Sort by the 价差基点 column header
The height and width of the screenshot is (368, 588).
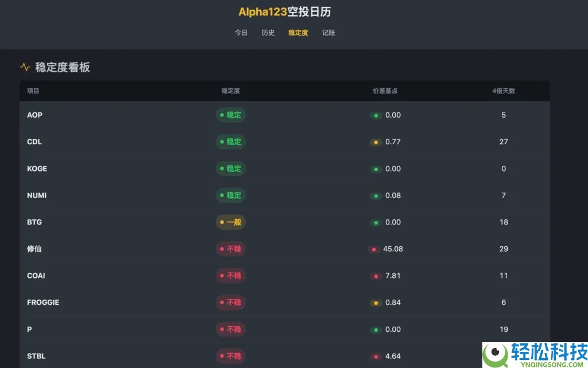coord(385,90)
